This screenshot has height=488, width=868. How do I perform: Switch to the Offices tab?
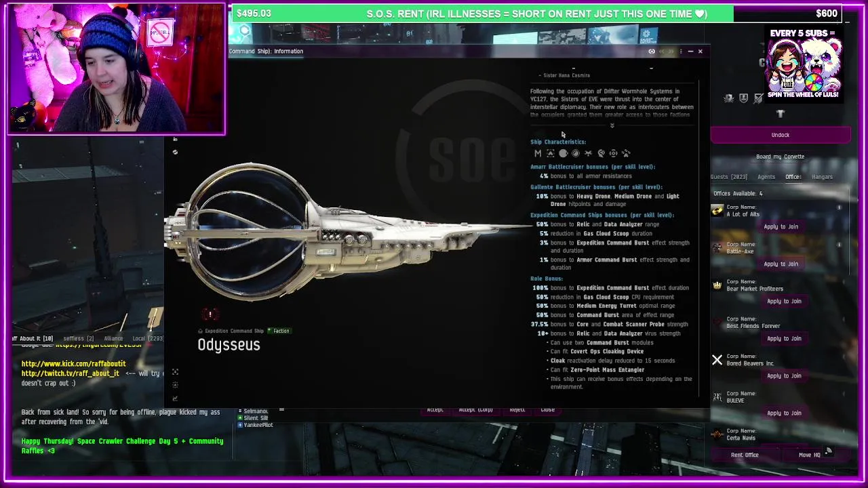tap(793, 177)
